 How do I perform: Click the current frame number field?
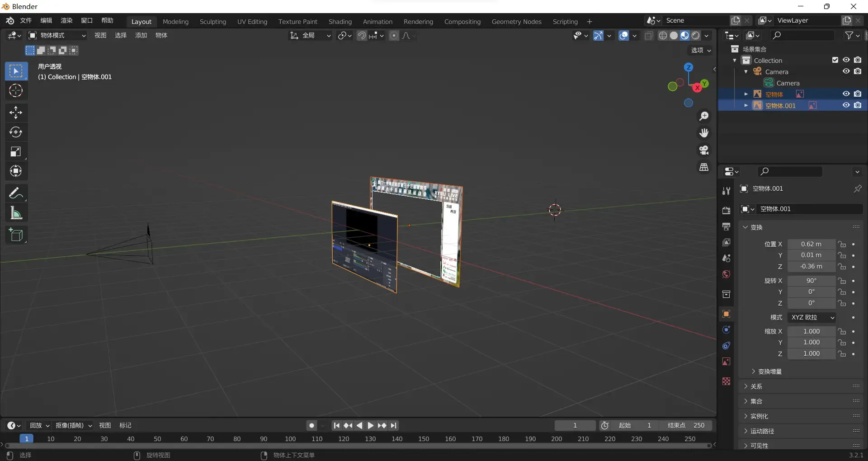(575, 426)
